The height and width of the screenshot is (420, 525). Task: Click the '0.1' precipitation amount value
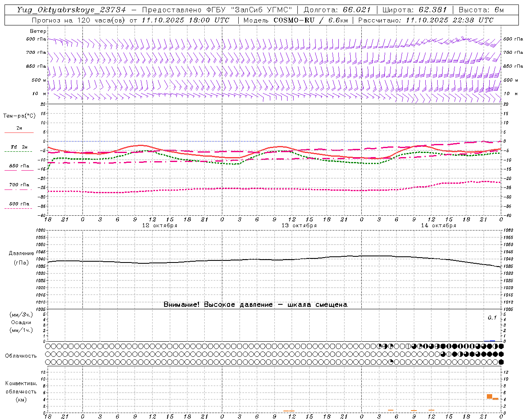click(x=492, y=317)
